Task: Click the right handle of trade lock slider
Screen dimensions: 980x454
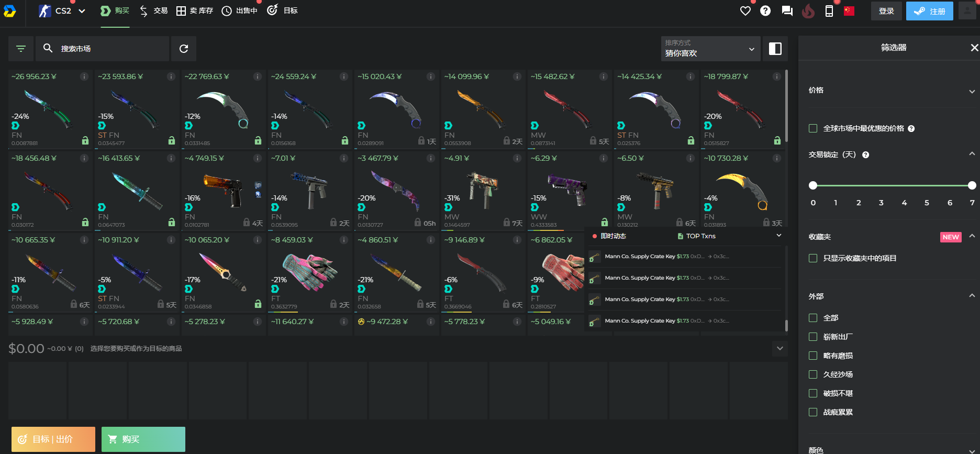Action: pos(972,185)
